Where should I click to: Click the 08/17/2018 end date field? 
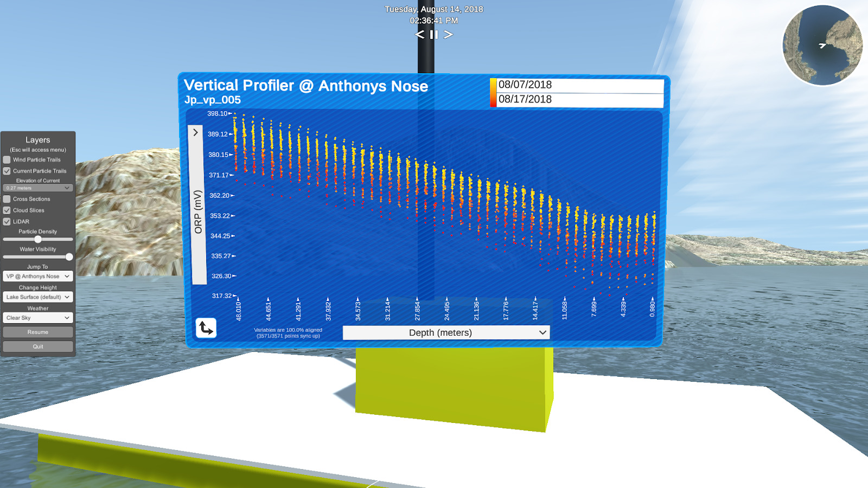pos(580,100)
